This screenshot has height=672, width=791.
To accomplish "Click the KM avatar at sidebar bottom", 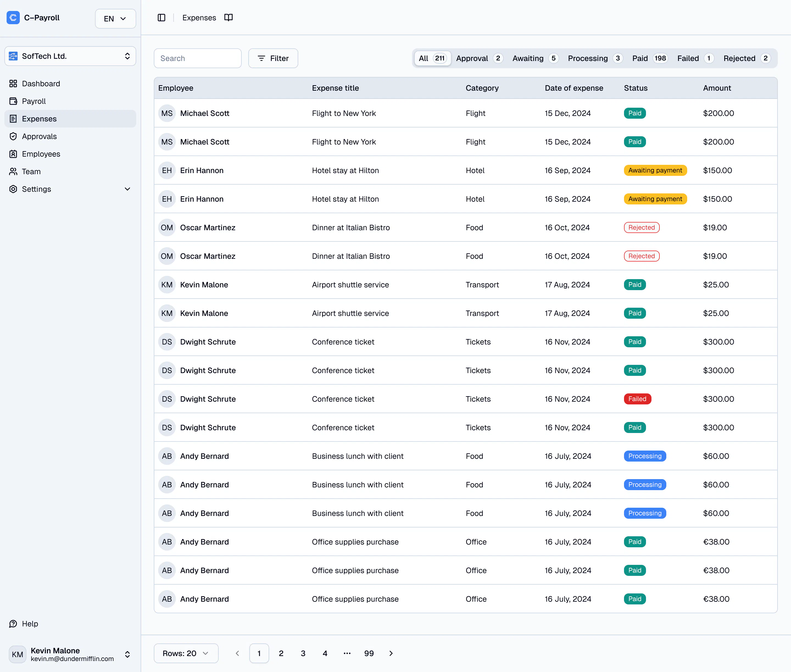I will point(18,654).
